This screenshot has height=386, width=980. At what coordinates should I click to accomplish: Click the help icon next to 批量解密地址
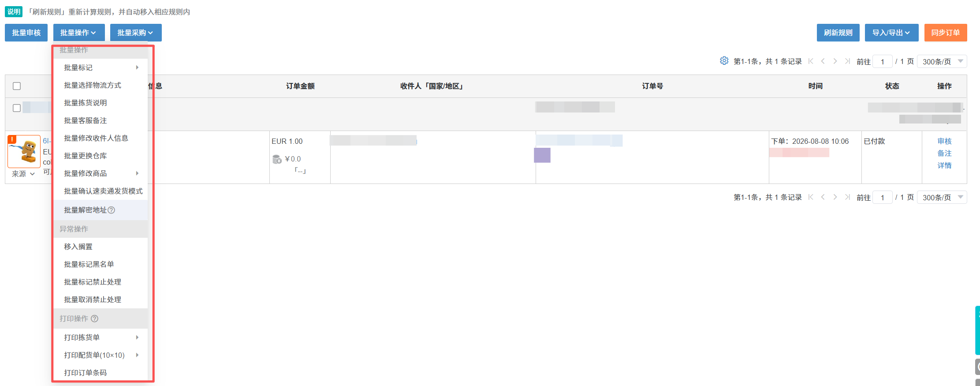112,210
